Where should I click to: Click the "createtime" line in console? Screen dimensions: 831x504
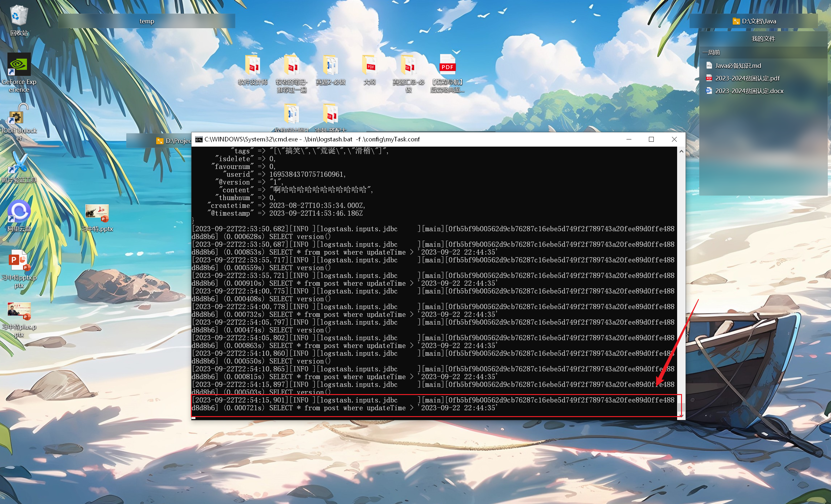click(286, 206)
